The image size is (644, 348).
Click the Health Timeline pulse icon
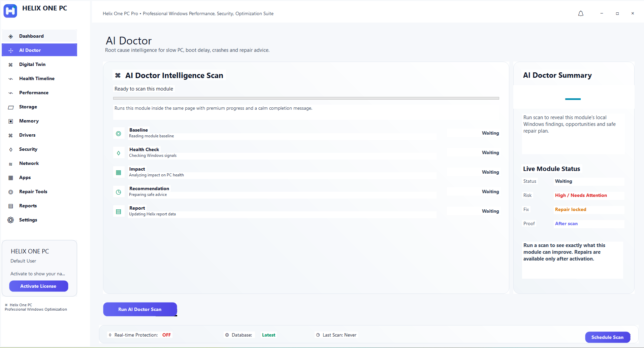[11, 79]
